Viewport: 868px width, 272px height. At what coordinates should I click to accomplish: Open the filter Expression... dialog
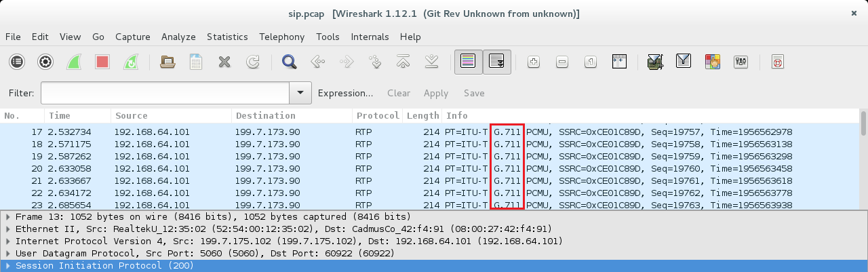coord(346,93)
